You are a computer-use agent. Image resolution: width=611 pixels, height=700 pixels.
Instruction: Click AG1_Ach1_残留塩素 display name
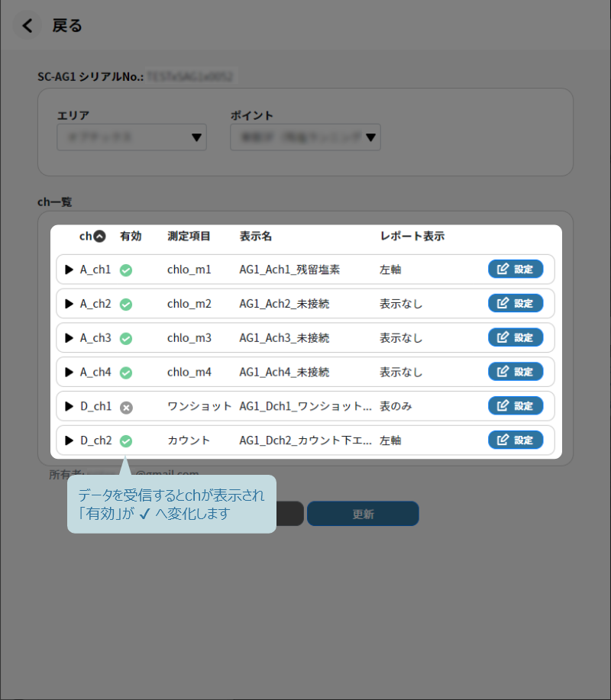(x=289, y=269)
